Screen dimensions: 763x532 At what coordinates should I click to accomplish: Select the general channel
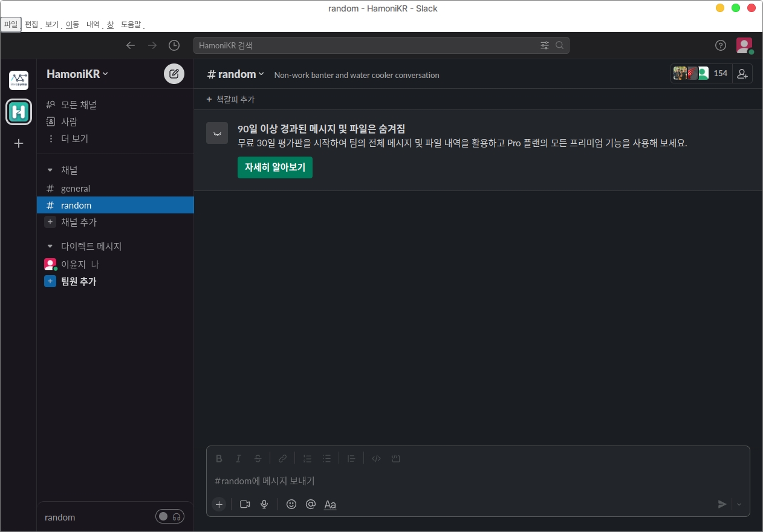[76, 189]
